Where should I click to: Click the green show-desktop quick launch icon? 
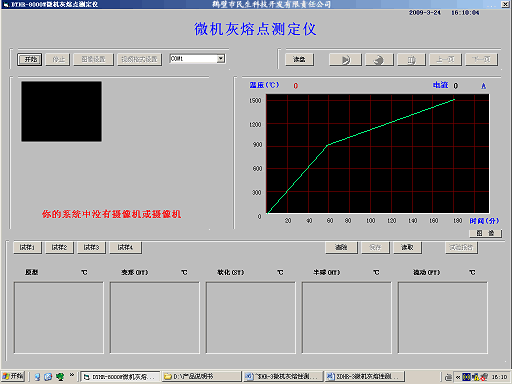pos(60,377)
